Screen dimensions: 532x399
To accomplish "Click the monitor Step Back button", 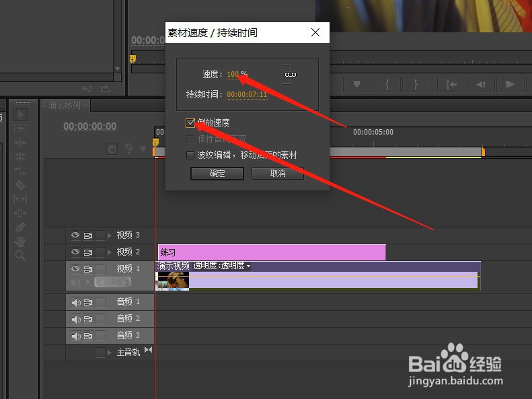I will pyautogui.click(x=480, y=84).
